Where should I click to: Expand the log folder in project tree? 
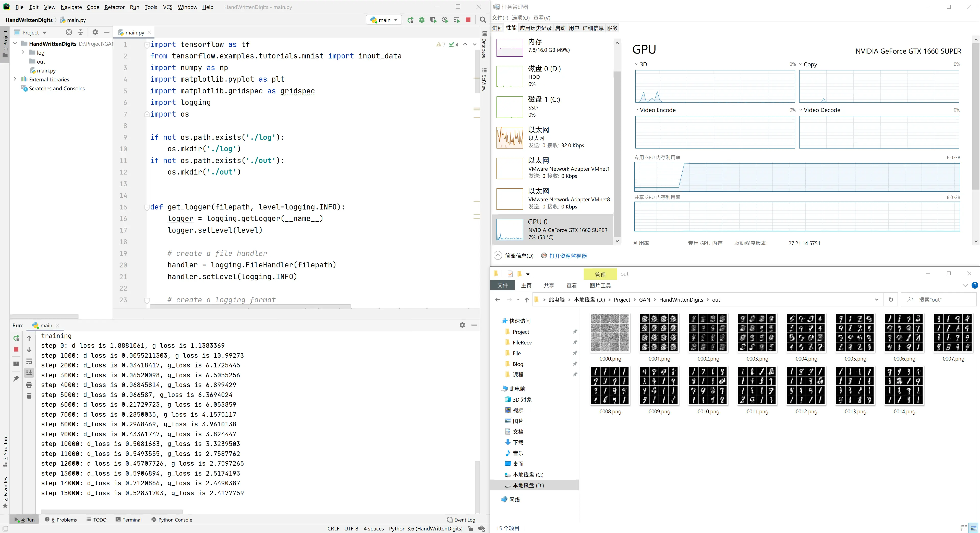23,53
